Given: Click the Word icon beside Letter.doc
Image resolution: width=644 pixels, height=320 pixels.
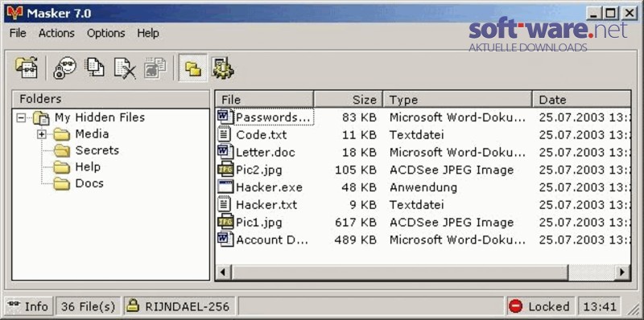Looking at the screenshot, I should [225, 152].
